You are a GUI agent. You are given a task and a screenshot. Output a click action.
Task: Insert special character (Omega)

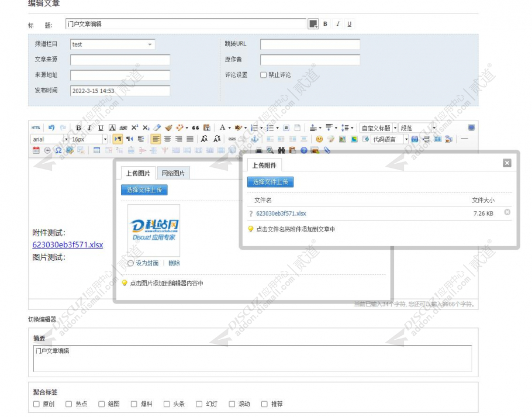pos(58,150)
